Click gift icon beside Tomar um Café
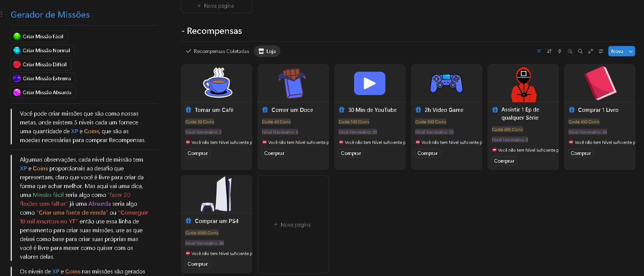 189,110
